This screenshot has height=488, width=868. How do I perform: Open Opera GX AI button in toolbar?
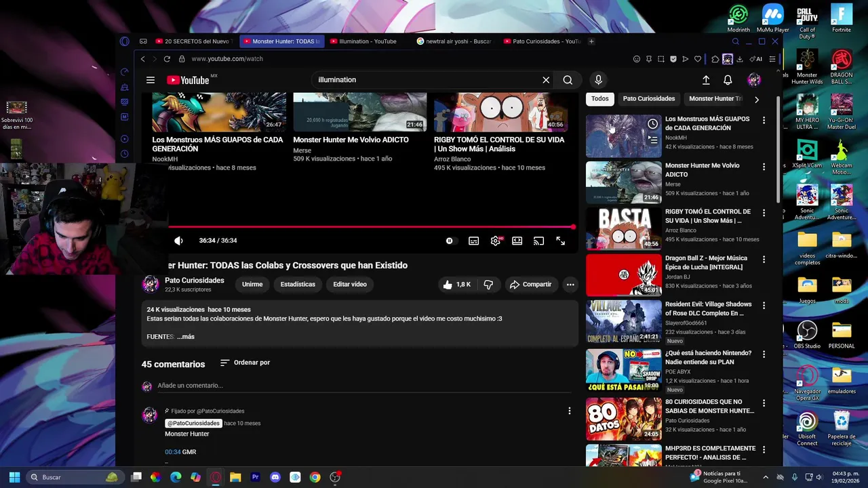click(755, 59)
